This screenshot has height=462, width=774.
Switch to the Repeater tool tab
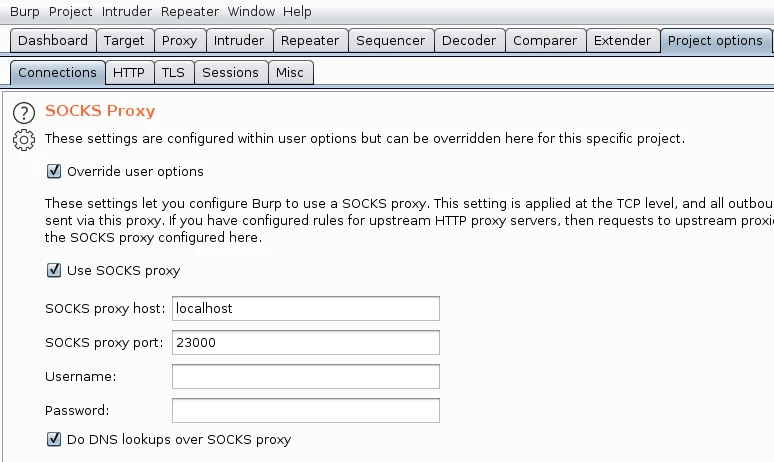tap(310, 40)
